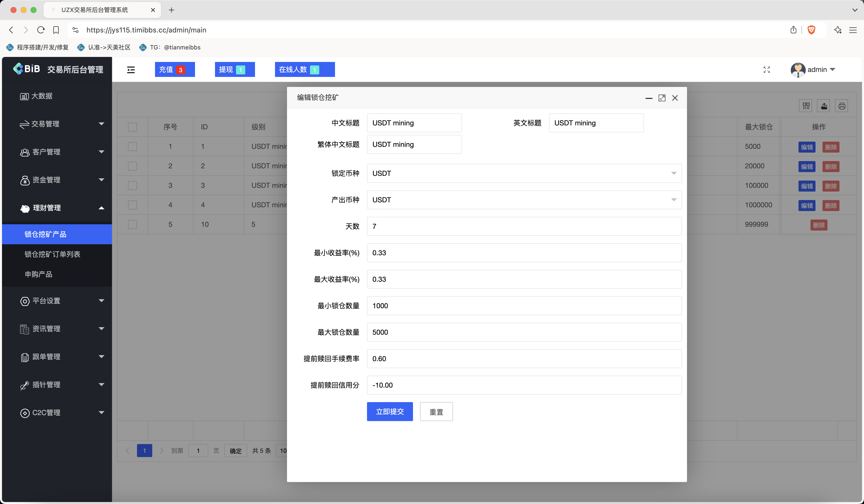Screen dimensions: 864x504
Task: Open the 锁仓挖矿订单列表 menu item
Action: (52, 254)
